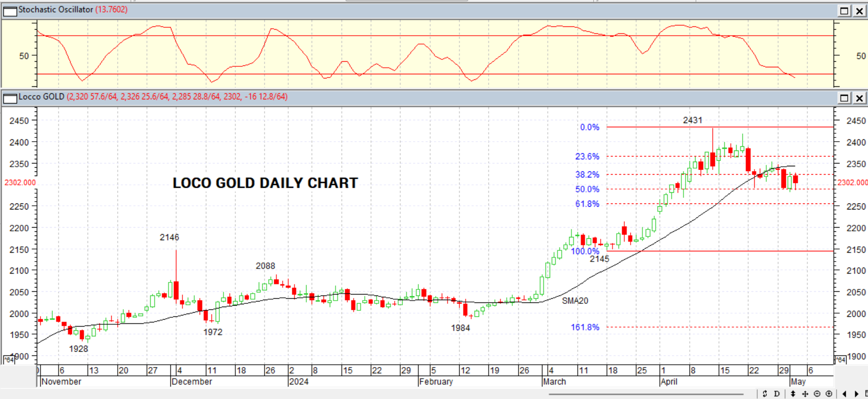The image size is (868, 399).
Task: Click the March month label on date axis
Action: [554, 382]
